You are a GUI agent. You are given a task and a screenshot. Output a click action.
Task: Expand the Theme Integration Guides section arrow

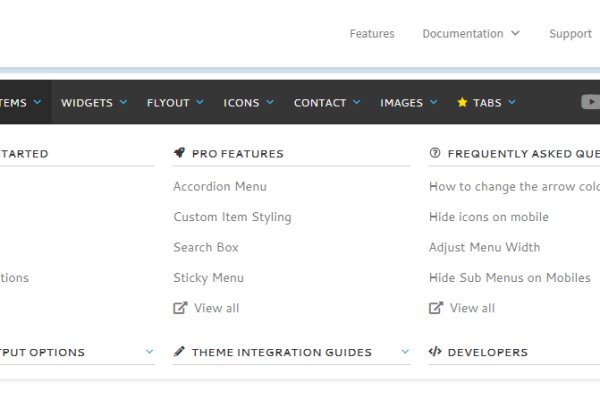405,352
